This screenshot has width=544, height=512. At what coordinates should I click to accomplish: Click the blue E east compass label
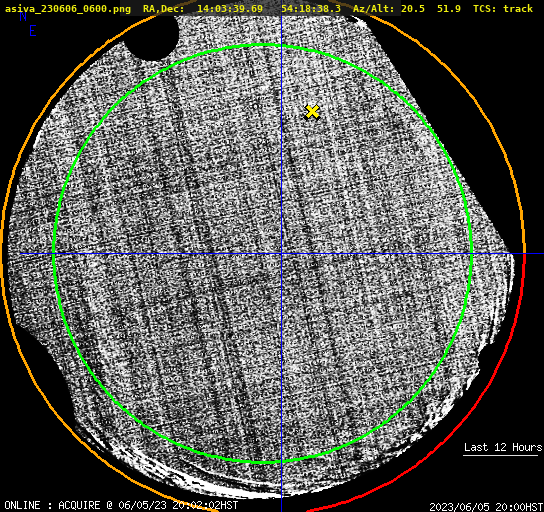click(33, 31)
